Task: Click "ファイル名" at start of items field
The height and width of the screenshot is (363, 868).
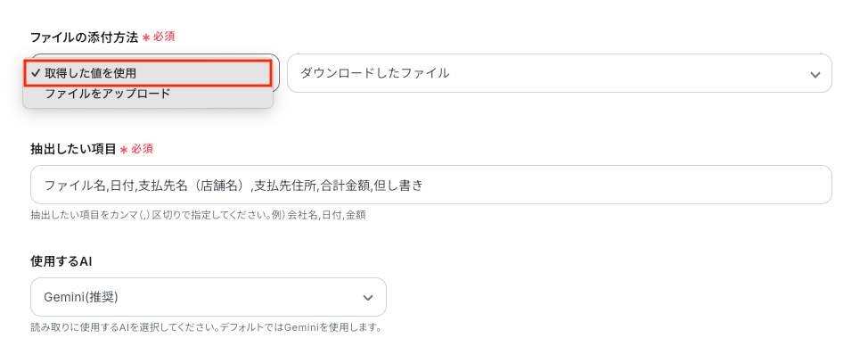Action: pyautogui.click(x=74, y=186)
